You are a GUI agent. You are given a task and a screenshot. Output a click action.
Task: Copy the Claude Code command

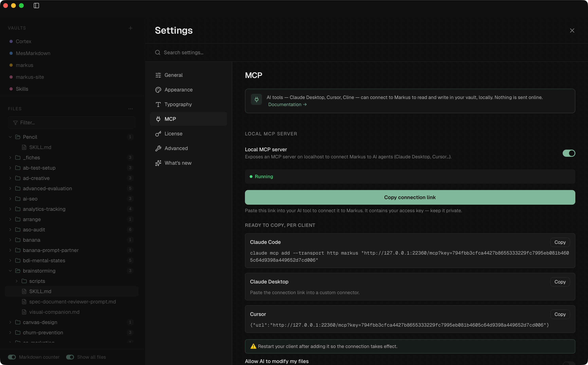click(560, 242)
